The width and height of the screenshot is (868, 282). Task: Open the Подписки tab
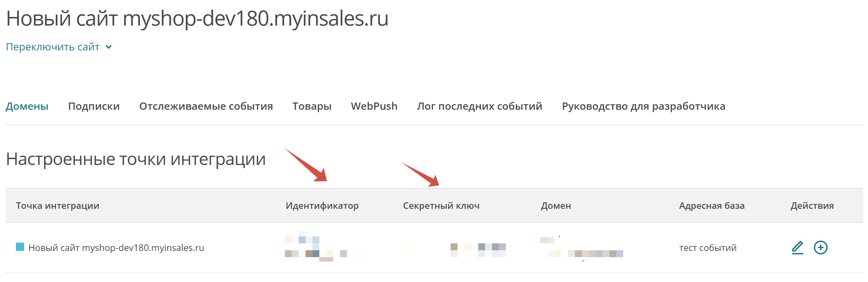[x=94, y=106]
